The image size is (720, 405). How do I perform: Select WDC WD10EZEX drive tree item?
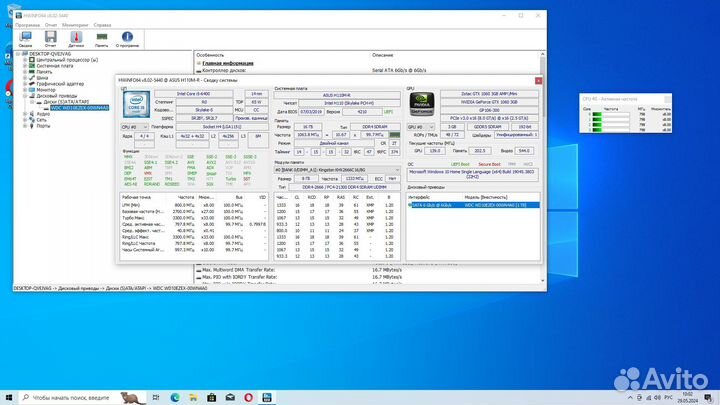tap(79, 108)
